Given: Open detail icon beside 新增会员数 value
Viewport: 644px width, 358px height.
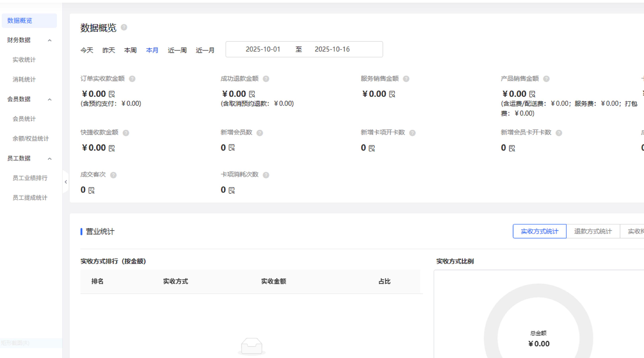Looking at the screenshot, I should tap(232, 148).
